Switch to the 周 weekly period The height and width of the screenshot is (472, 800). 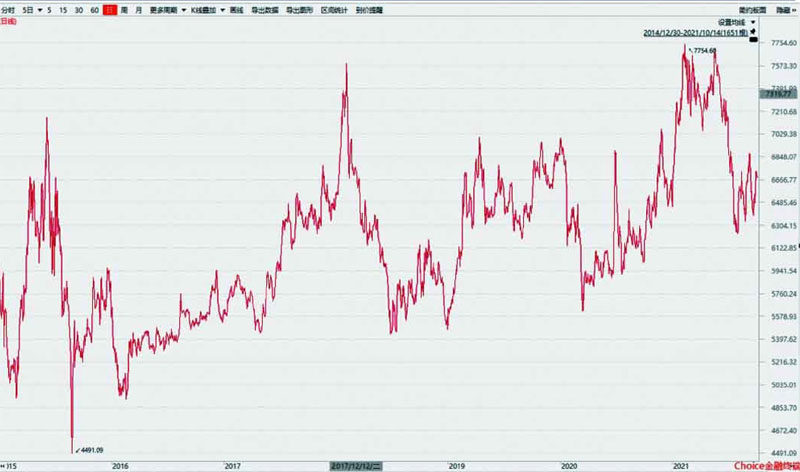click(123, 8)
